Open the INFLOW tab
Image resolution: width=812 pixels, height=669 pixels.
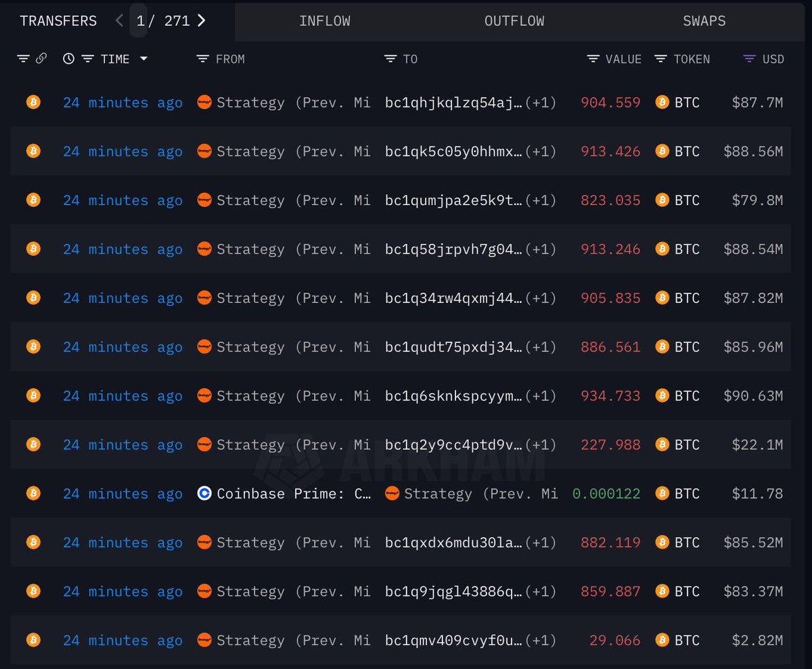325,21
